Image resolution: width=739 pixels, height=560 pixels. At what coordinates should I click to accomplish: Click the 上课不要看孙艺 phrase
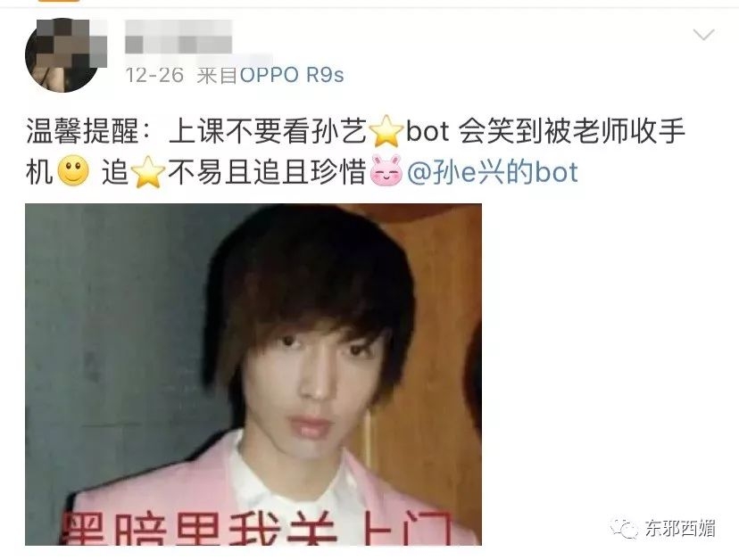coord(268,131)
